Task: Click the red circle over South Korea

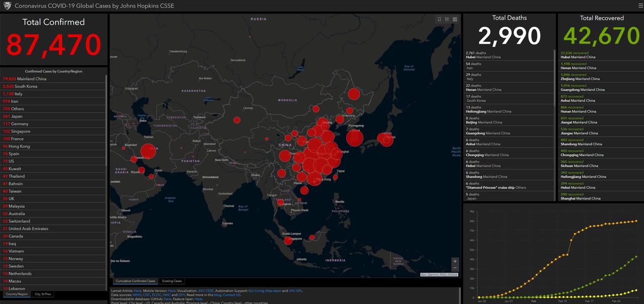Action: (355, 137)
